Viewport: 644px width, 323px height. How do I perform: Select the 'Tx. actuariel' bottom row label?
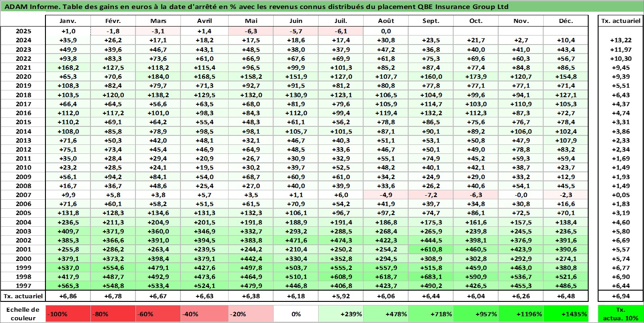pos(23,296)
